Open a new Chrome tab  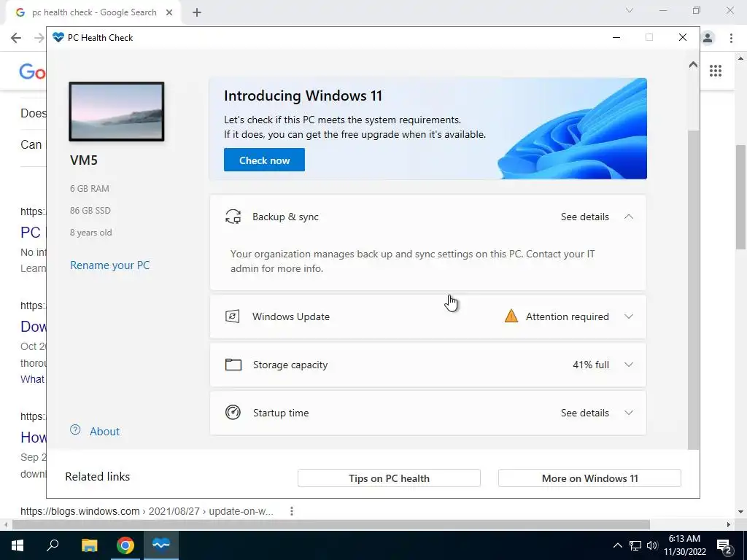click(x=197, y=13)
